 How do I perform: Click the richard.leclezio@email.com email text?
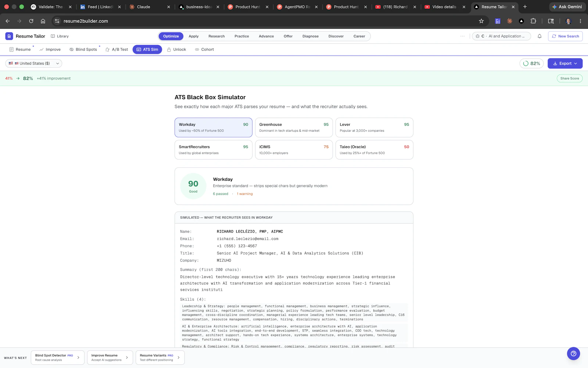pyautogui.click(x=247, y=239)
